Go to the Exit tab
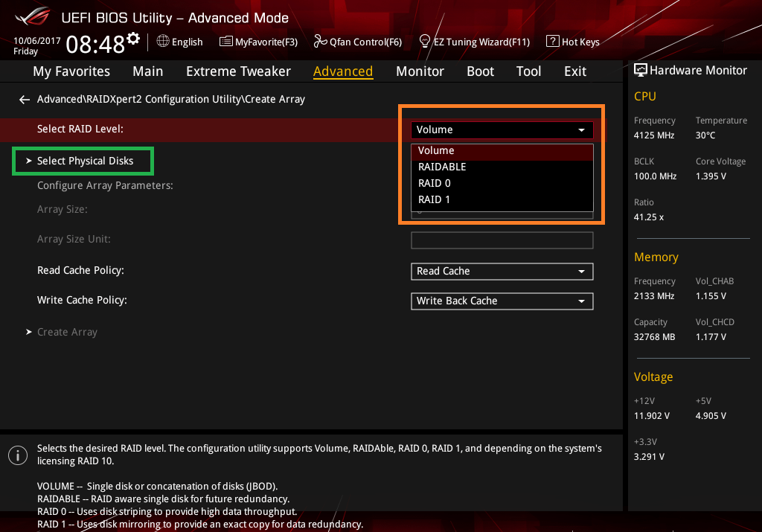Screen dimensions: 762x532 (575, 71)
